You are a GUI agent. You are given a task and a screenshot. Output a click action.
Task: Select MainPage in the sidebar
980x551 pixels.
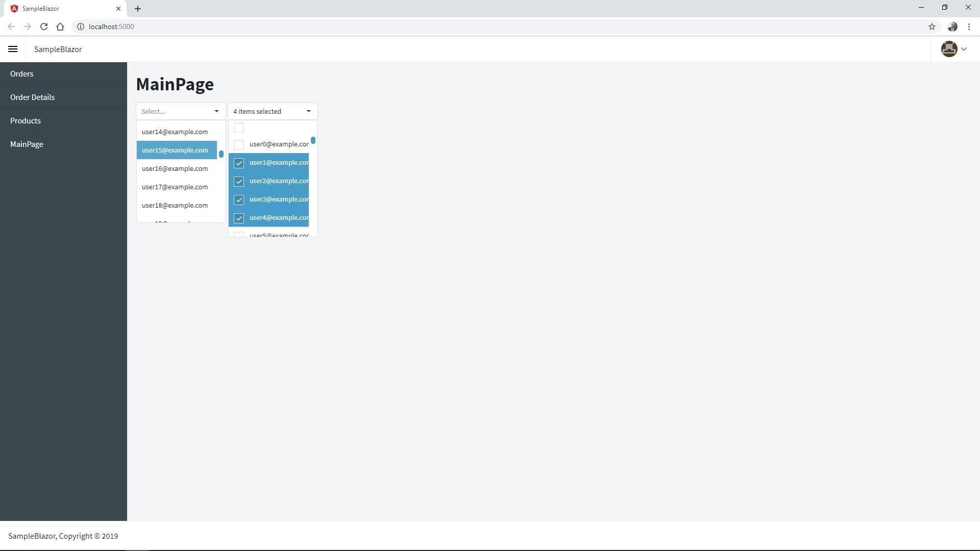coord(63,144)
